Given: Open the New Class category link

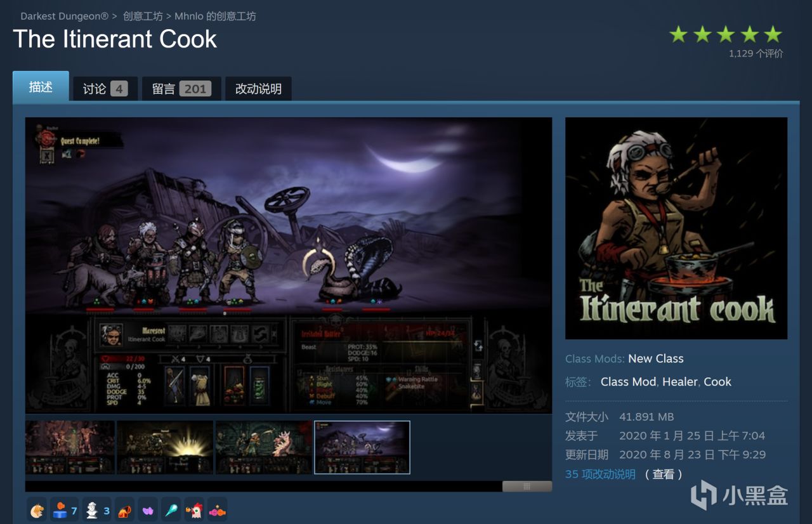Looking at the screenshot, I should [x=656, y=358].
